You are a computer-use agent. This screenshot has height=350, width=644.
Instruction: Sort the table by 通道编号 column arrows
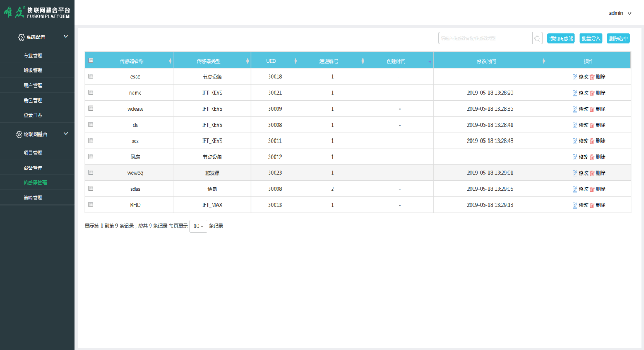[362, 61]
